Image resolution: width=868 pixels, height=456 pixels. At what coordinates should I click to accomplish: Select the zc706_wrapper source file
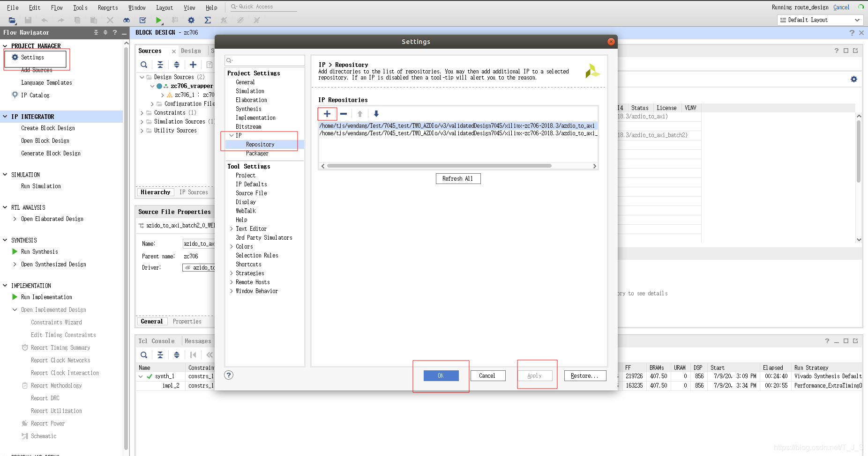click(x=191, y=86)
